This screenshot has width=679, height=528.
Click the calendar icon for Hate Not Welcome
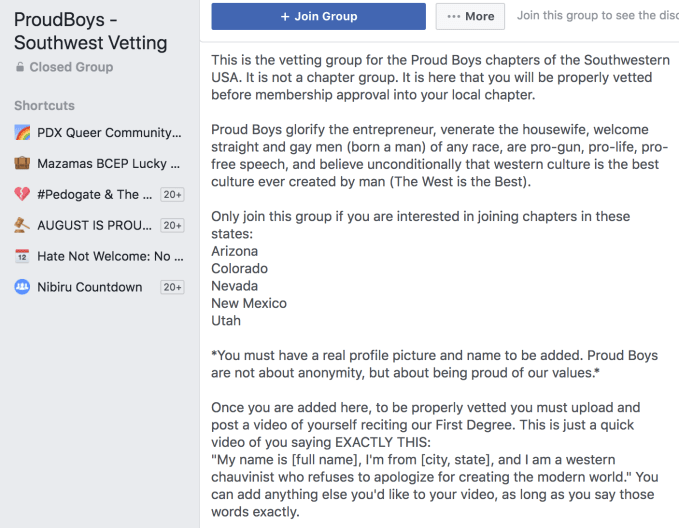point(22,257)
